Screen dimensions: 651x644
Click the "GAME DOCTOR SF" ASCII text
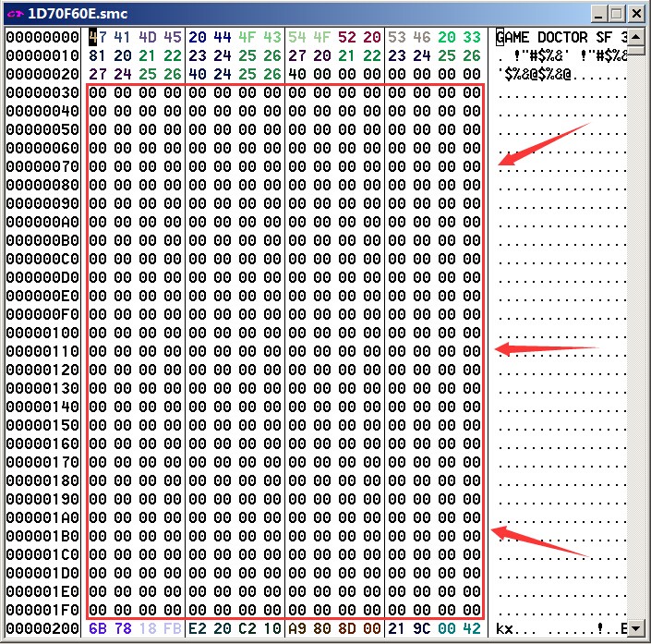[556, 38]
